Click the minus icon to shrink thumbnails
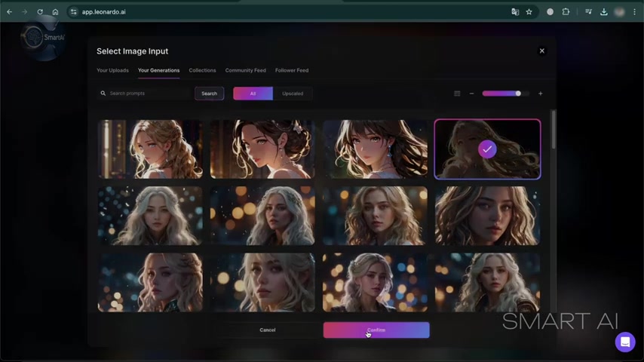 tap(471, 94)
